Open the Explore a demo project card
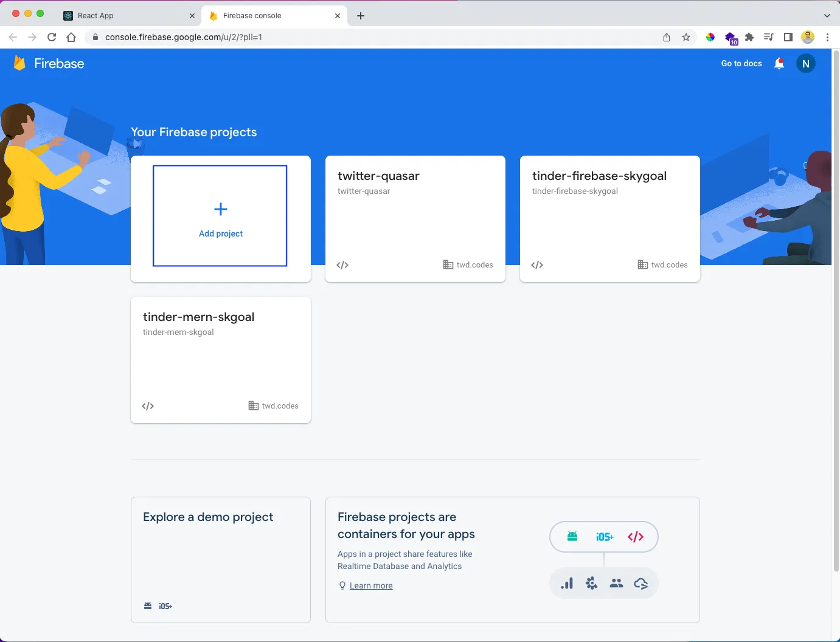 221,560
